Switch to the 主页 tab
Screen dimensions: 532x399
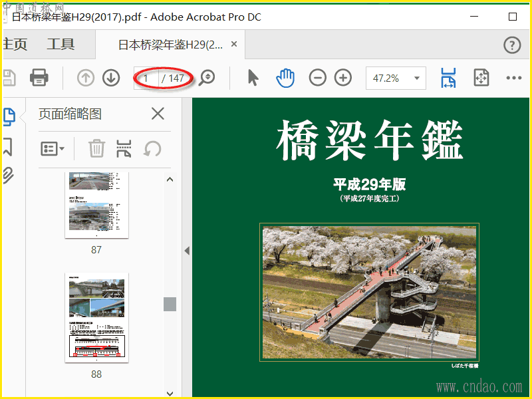tap(15, 45)
